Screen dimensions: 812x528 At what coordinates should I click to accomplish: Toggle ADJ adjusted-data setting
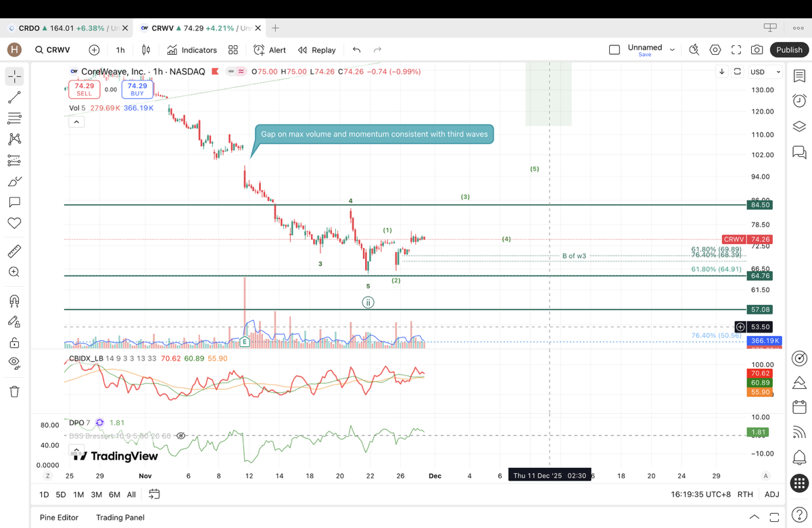(771, 494)
